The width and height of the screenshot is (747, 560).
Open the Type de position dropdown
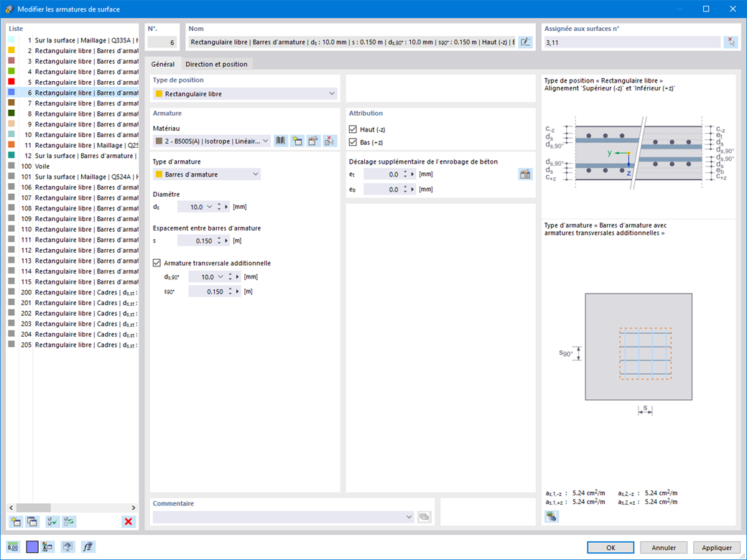point(332,94)
